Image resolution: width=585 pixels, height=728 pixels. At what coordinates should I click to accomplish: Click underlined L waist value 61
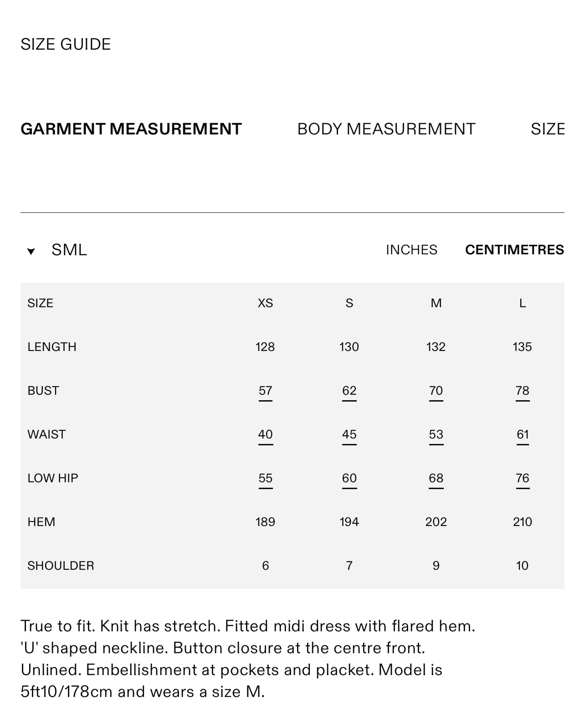[522, 434]
